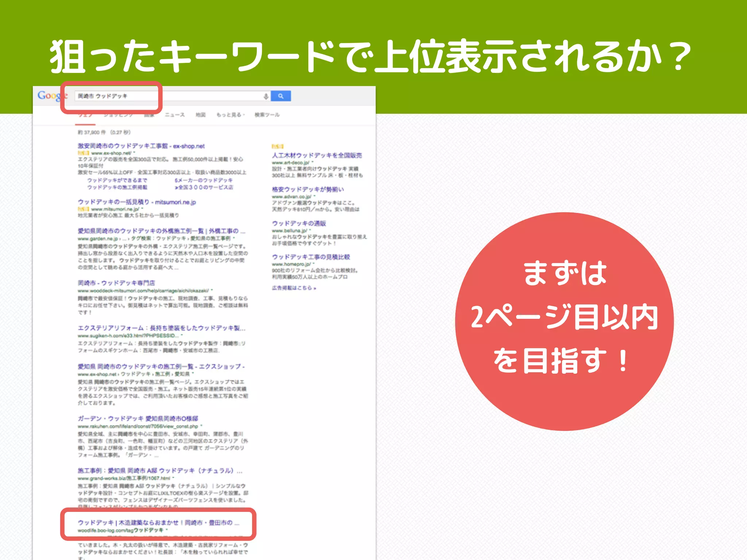Open sitelink ウッドデッキの施工例掲載
The width and height of the screenshot is (747, 560).
pos(117,187)
